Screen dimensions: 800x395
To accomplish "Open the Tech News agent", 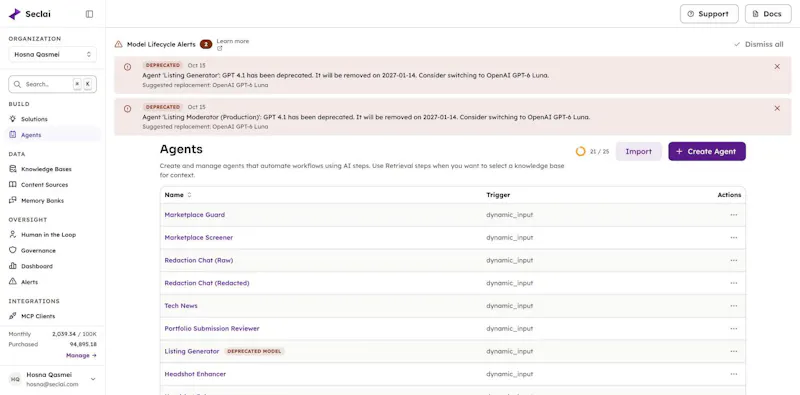I will [181, 306].
